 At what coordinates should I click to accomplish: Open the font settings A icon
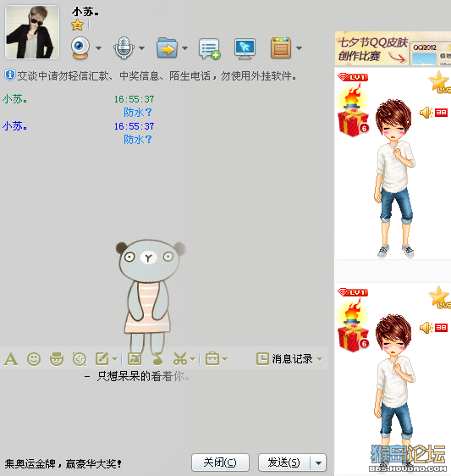point(11,359)
